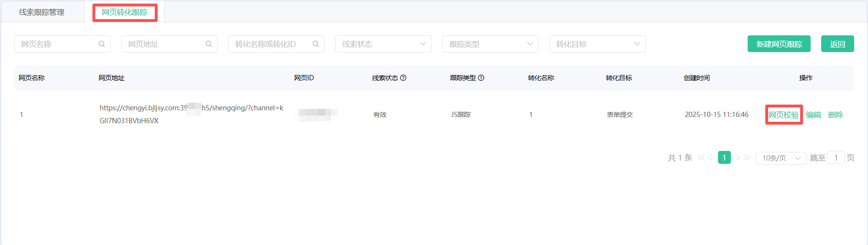Click the 新建网页跟踪 button
868x245 pixels.
pos(779,44)
